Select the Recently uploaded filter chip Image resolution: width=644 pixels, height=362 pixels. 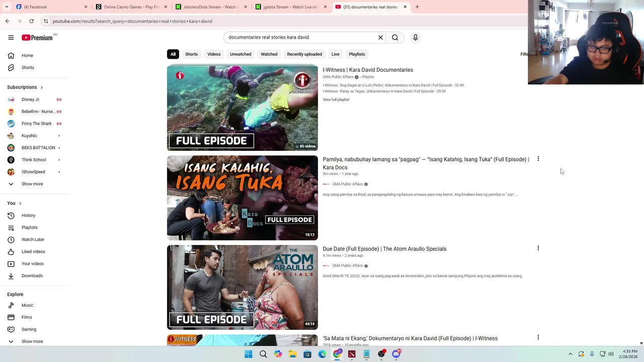point(304,54)
